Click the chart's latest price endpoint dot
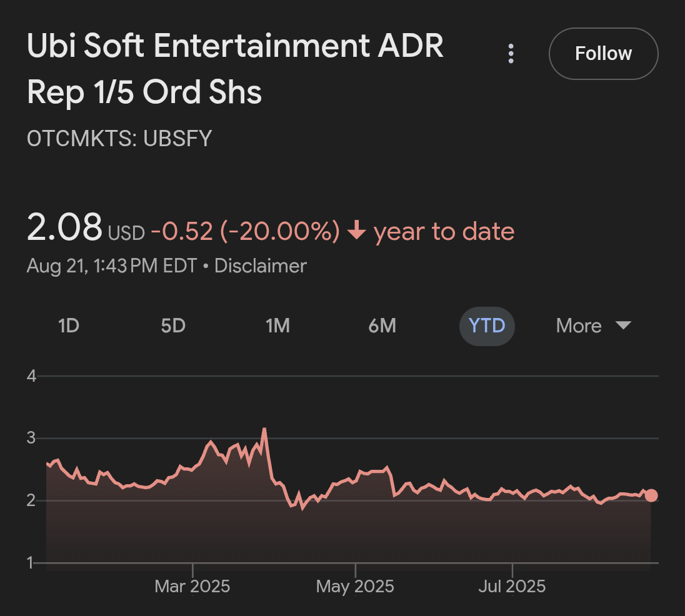This screenshot has width=685, height=616. pyautogui.click(x=651, y=495)
